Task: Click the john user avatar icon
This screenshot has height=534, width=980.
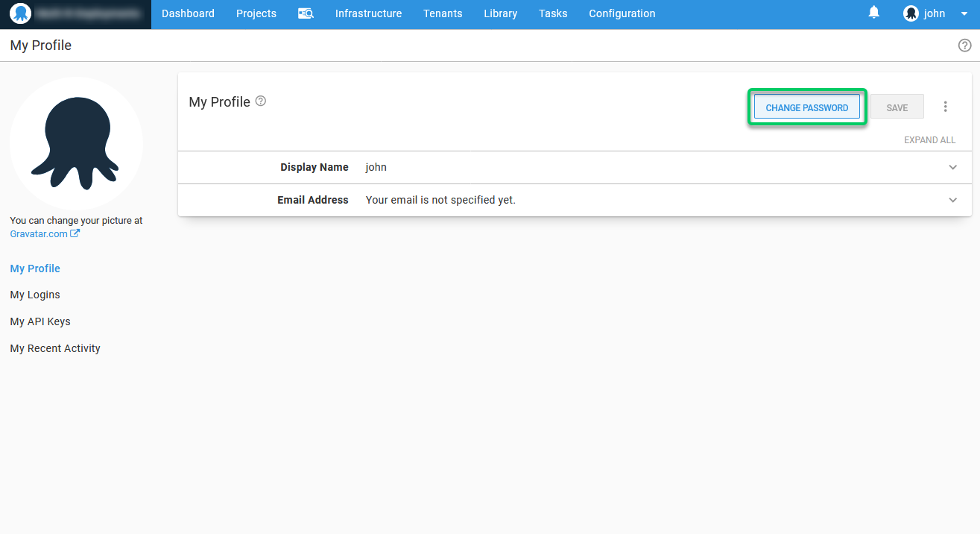Action: pos(911,13)
